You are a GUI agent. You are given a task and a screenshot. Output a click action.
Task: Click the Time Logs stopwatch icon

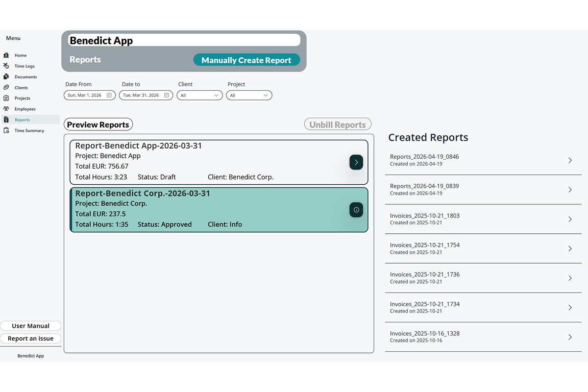pyautogui.click(x=6, y=66)
